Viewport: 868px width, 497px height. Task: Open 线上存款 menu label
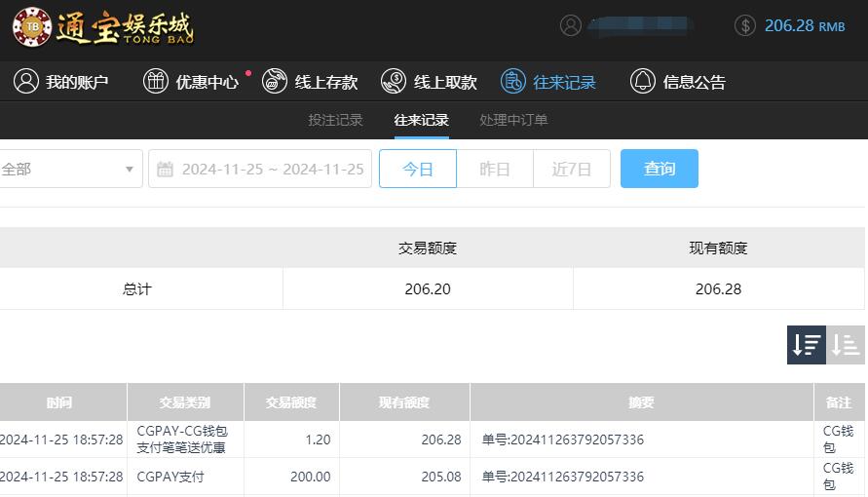(326, 82)
